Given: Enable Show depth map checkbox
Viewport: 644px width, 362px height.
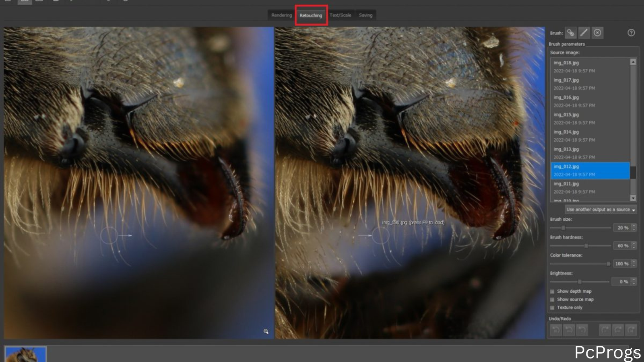Looking at the screenshot, I should coord(552,291).
